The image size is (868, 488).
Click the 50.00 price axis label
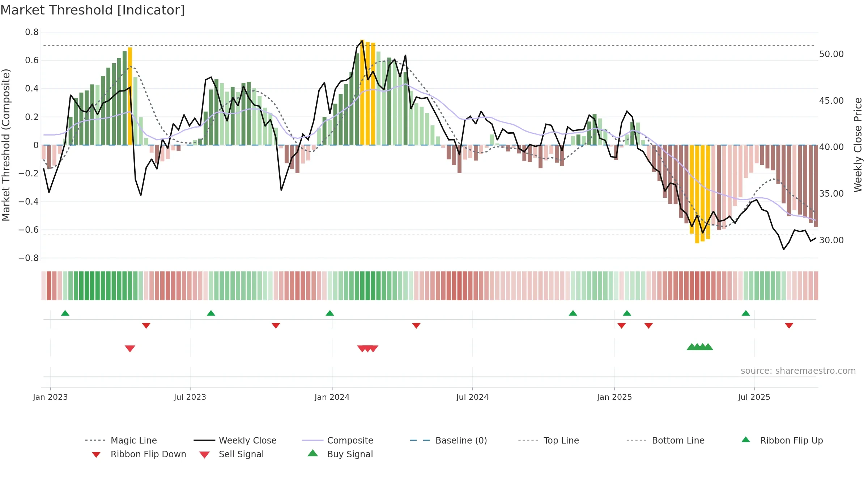(x=831, y=54)
